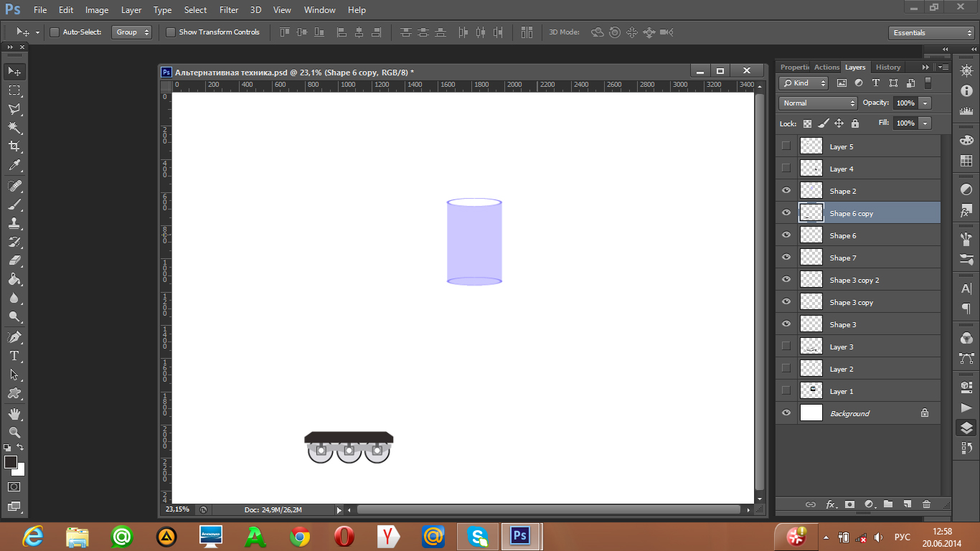This screenshot has height=551, width=980.
Task: Select the Magic Wand tool
Action: (x=14, y=128)
